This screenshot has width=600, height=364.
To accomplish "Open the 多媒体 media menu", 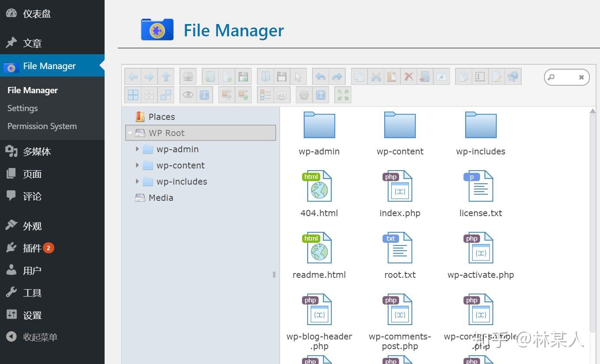I will click(52, 152).
